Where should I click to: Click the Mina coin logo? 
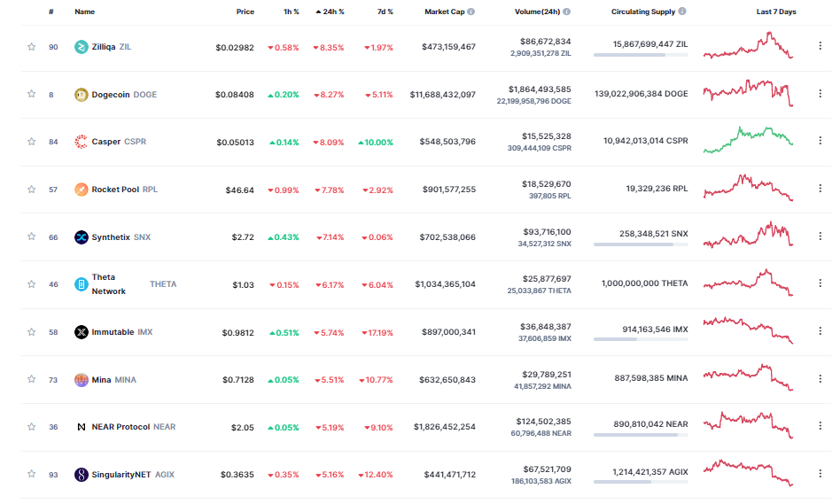click(x=81, y=380)
